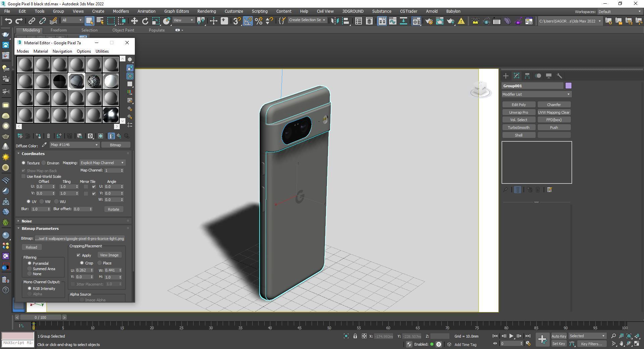Activate the Select and Rotate tool
This screenshot has width=644, height=349.
pos(145,21)
